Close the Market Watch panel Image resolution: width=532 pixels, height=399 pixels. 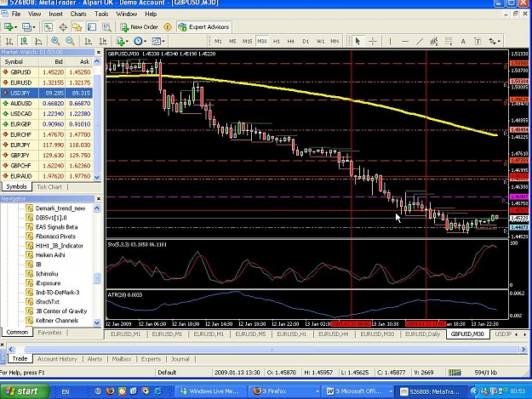[x=99, y=52]
